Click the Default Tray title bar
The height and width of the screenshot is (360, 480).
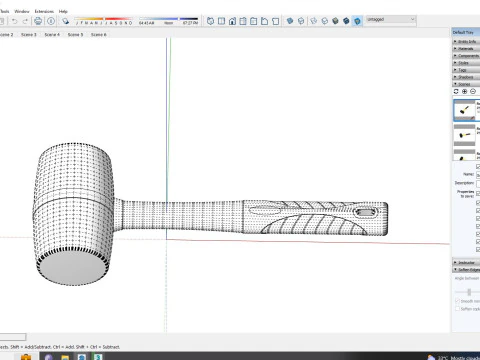pos(466,32)
